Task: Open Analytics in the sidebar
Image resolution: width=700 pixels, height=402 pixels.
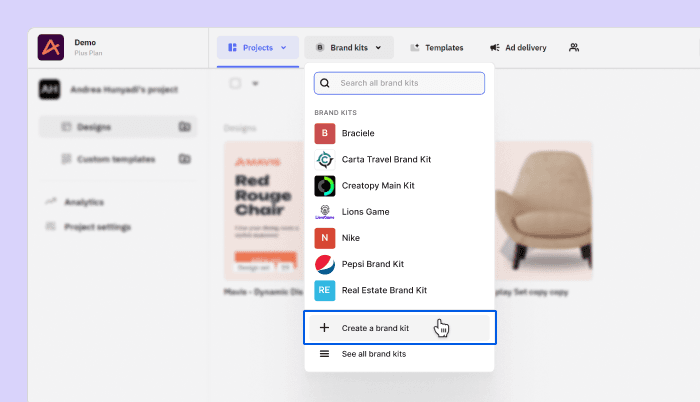Action: point(83,202)
